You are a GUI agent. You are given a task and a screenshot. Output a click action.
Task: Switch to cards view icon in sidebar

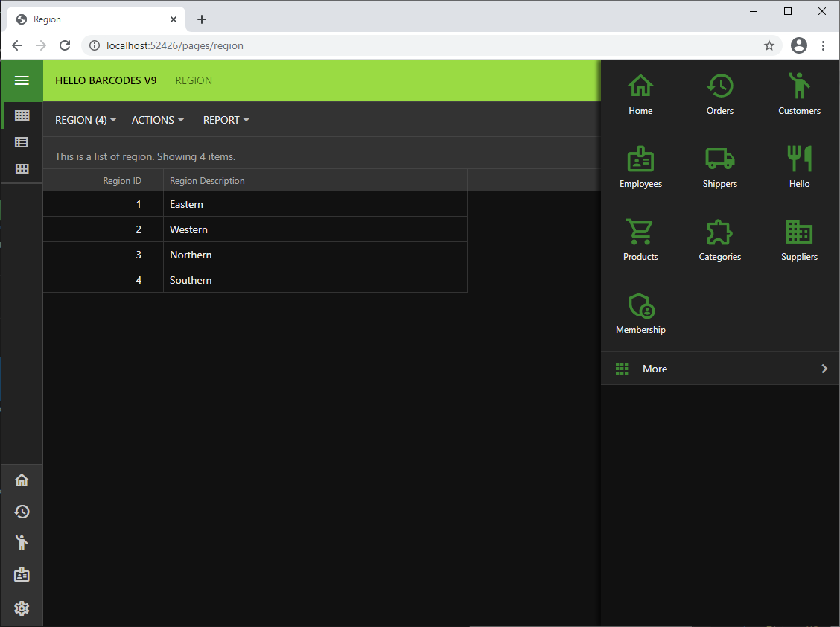(x=22, y=169)
